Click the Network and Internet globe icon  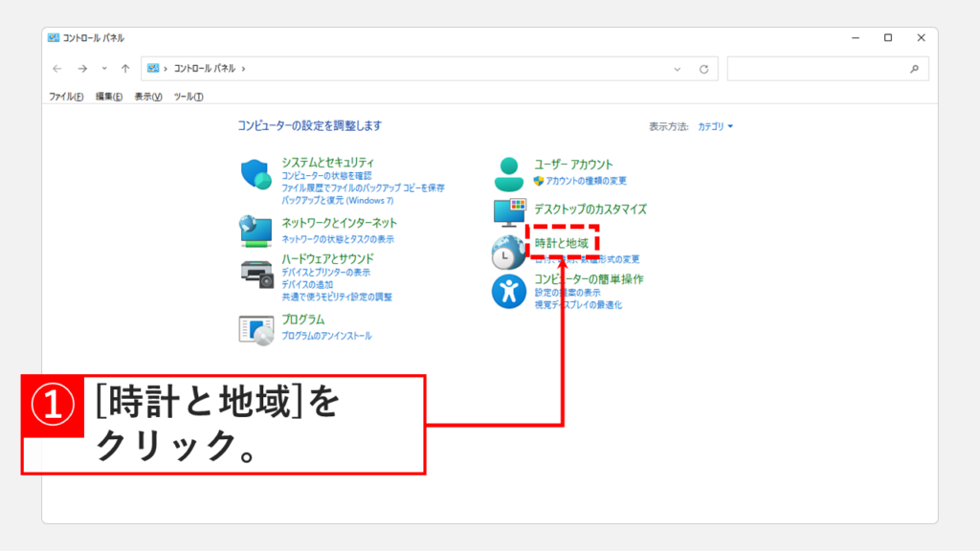(256, 231)
